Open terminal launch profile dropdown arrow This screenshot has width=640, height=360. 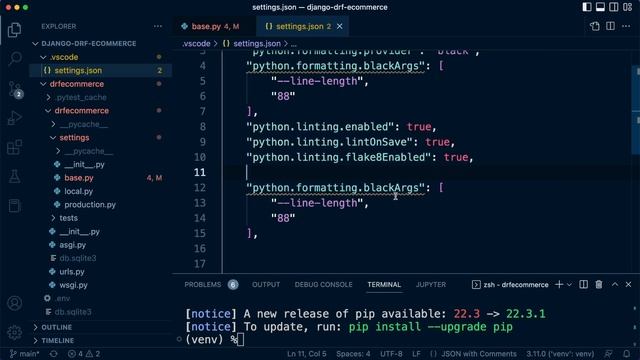pyautogui.click(x=569, y=284)
